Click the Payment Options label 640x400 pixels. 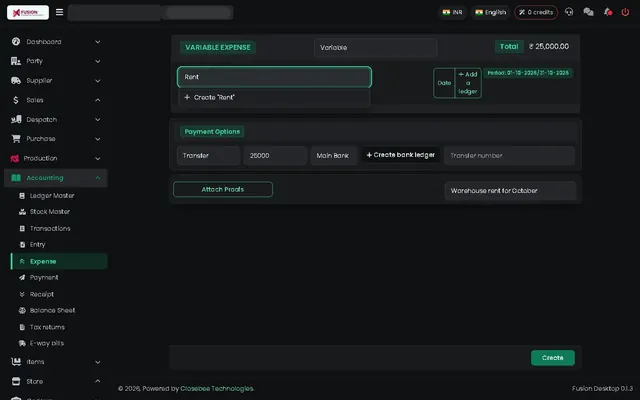point(212,131)
